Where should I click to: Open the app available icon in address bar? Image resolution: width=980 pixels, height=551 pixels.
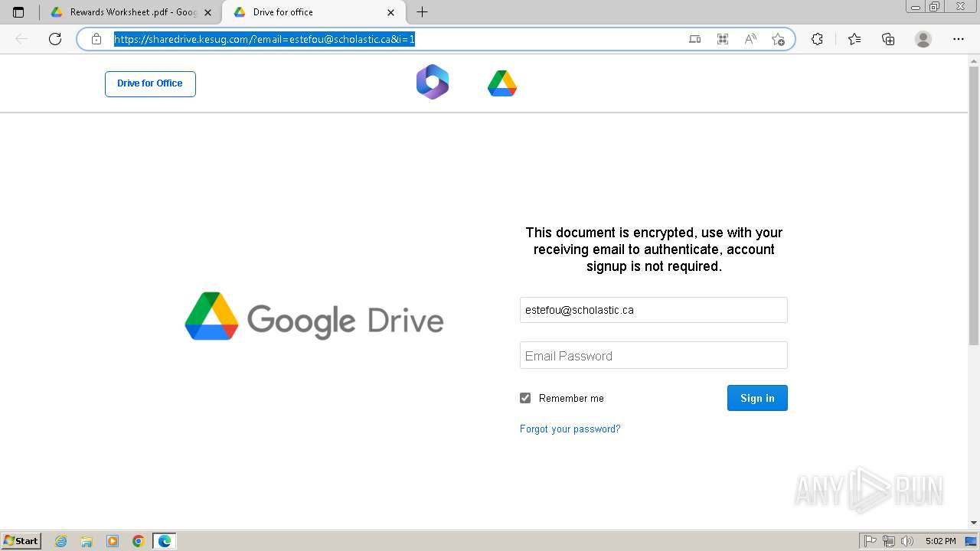[x=695, y=39]
